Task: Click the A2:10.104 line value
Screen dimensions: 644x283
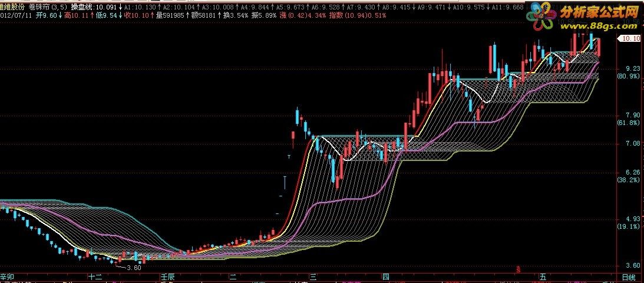Action: tap(179, 8)
